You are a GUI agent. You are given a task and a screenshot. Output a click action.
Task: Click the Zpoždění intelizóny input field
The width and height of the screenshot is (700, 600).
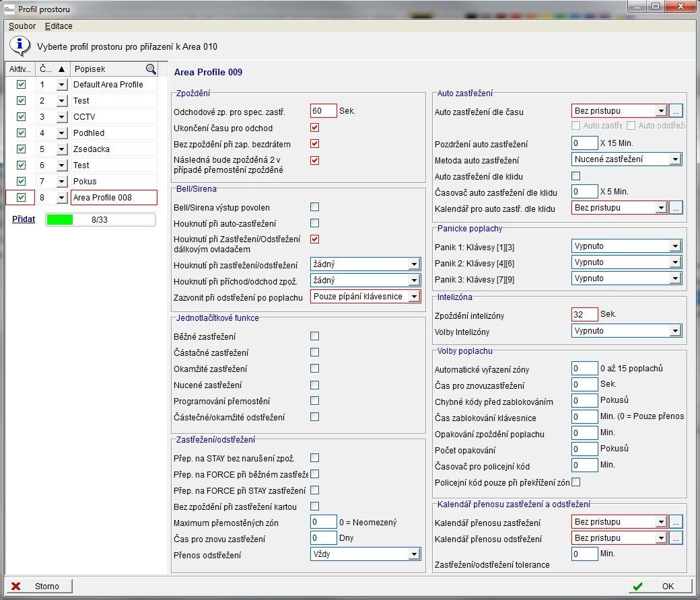[584, 315]
